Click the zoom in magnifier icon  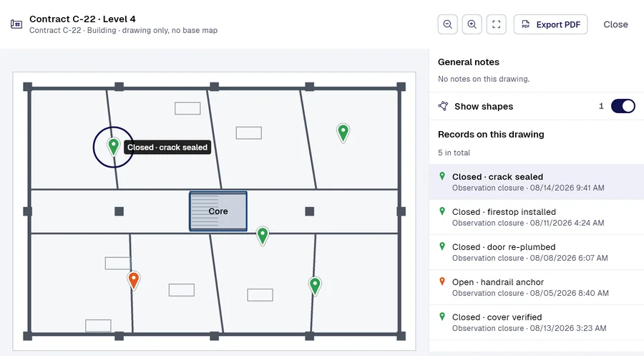click(472, 24)
